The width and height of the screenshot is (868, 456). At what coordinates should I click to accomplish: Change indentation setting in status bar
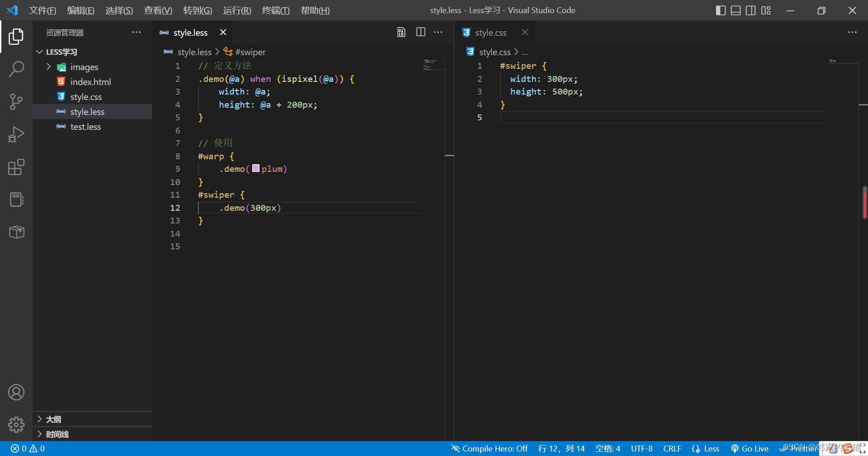[608, 449]
